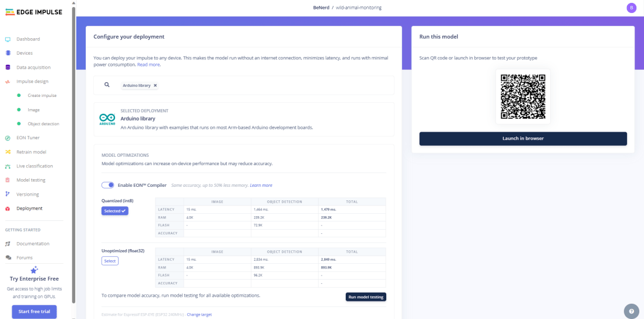Go to EON Tuner page

click(28, 137)
